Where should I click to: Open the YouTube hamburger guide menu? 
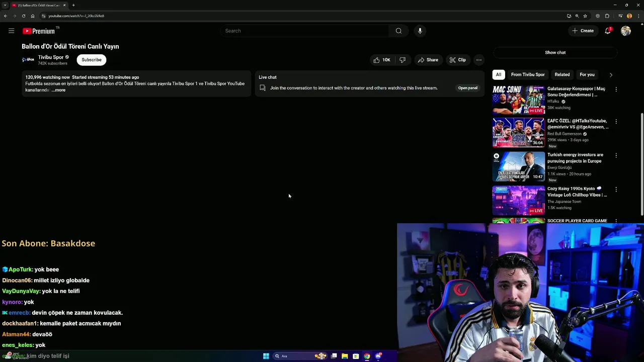tap(11, 31)
